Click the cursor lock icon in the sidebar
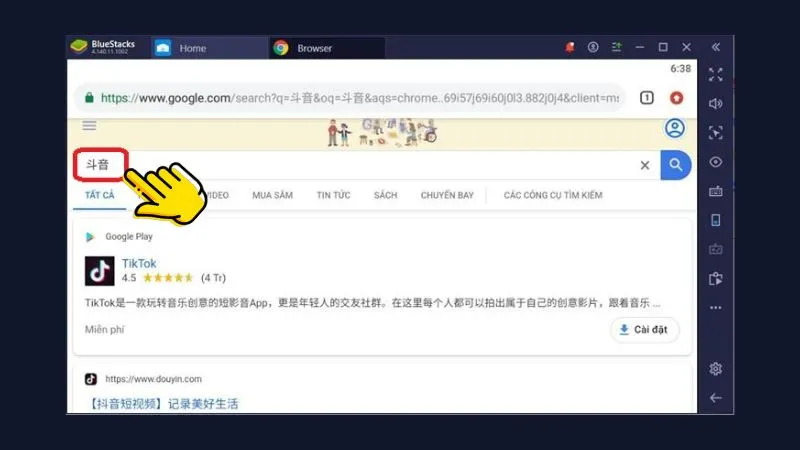The width and height of the screenshot is (800, 450). pyautogui.click(x=715, y=133)
